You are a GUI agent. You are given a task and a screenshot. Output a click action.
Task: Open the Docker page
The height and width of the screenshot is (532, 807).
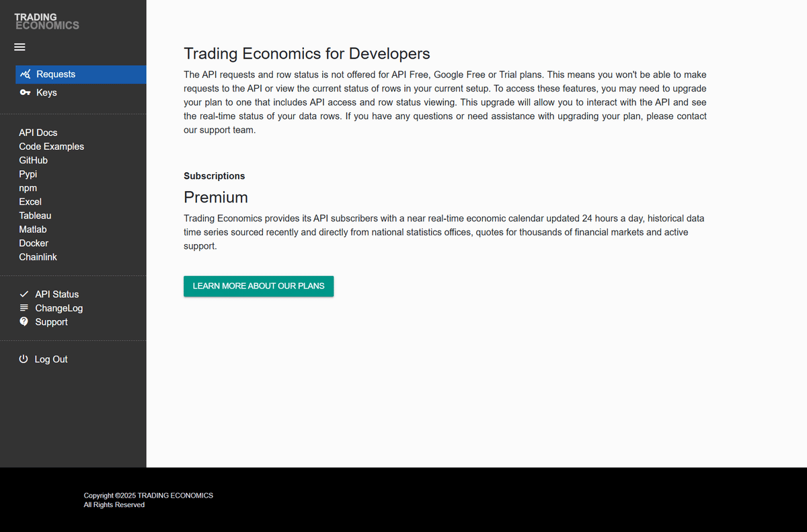tap(34, 243)
